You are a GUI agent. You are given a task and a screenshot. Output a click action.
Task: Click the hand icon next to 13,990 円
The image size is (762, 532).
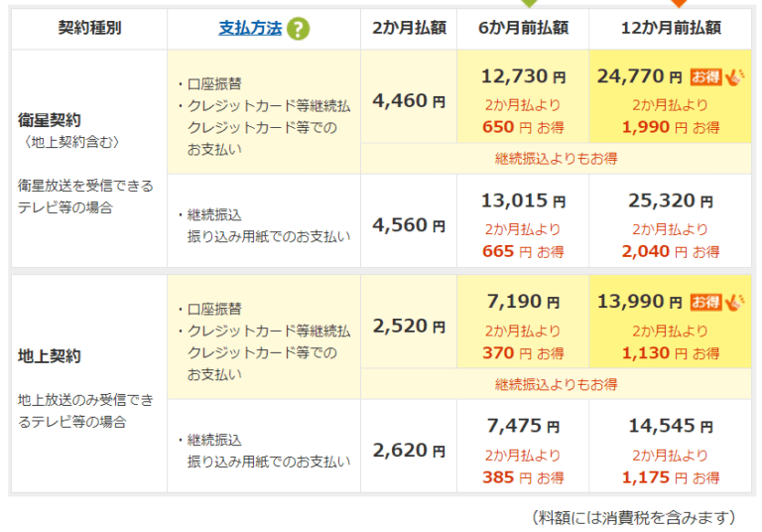(x=733, y=302)
